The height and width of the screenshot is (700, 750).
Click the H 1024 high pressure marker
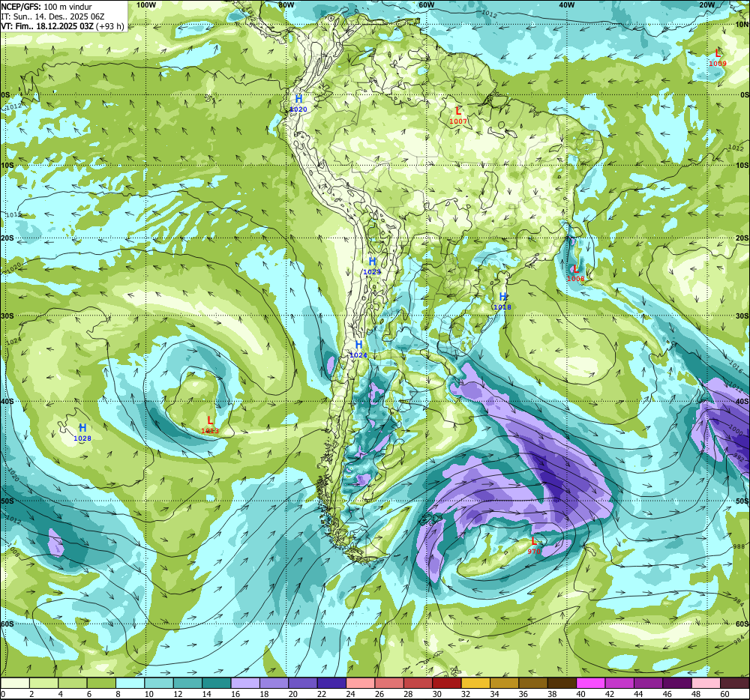tap(358, 349)
